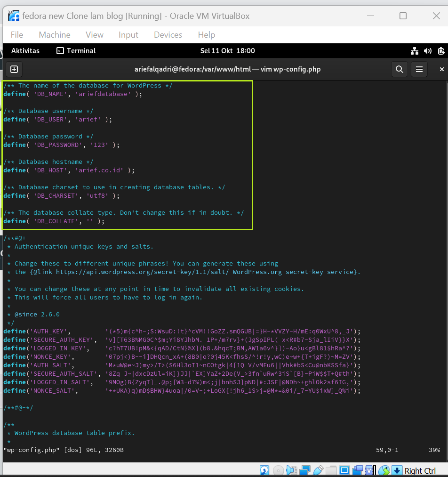Click the VirtualBox recording status icon
This screenshot has width=448, height=477.
tap(358, 470)
